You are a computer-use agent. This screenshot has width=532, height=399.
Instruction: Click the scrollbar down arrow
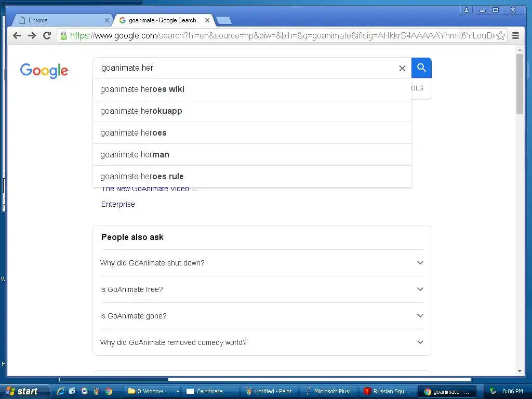point(520,371)
